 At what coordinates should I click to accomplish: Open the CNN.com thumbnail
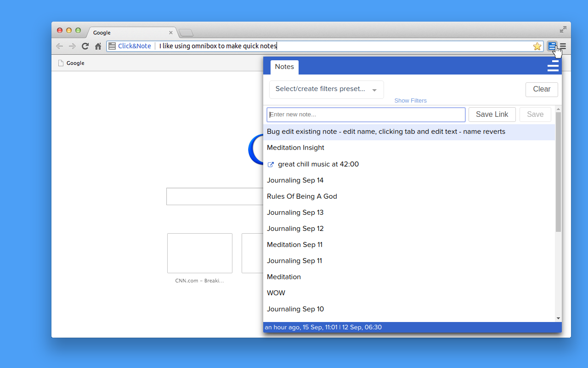click(200, 253)
